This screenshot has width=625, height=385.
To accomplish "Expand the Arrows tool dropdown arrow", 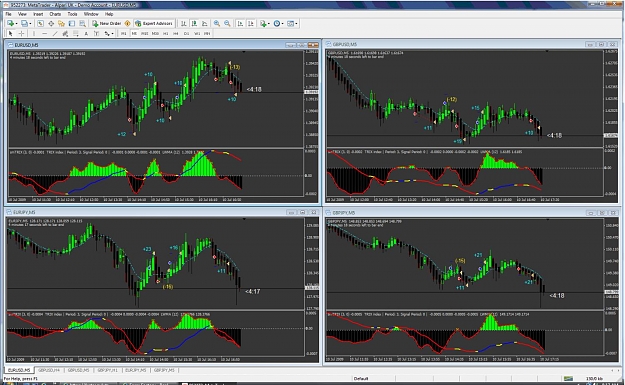I will [x=112, y=34].
